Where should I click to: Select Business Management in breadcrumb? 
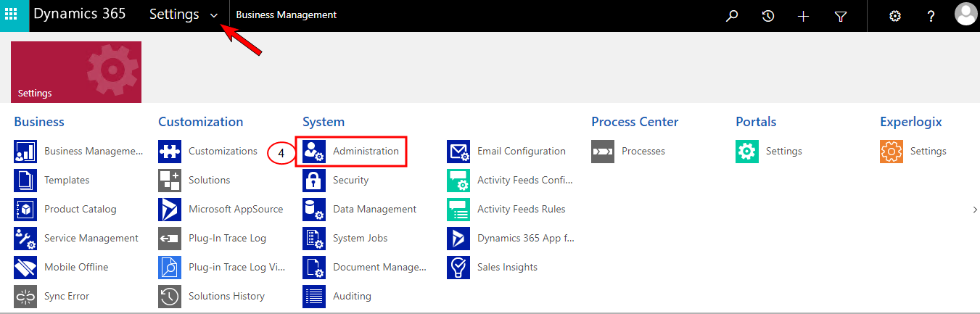[287, 15]
